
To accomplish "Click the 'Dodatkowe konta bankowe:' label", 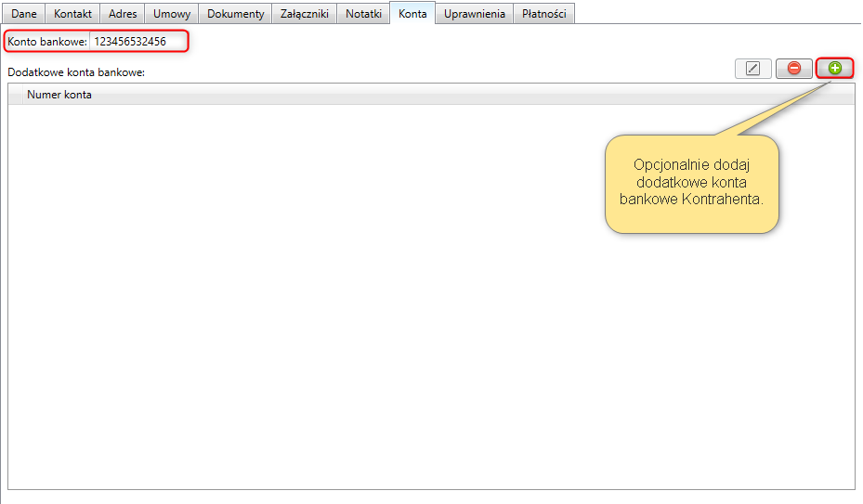I will click(x=76, y=71).
